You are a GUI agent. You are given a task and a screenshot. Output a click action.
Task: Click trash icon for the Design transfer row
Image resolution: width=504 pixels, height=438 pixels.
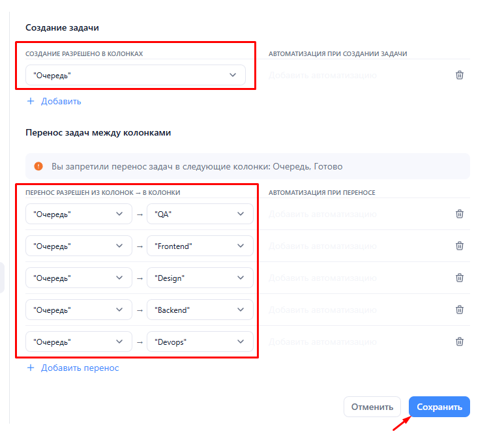(x=459, y=278)
